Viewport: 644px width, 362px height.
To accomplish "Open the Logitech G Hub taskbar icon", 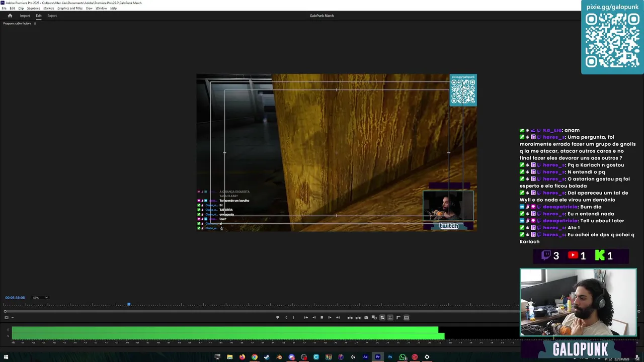I will [x=353, y=357].
